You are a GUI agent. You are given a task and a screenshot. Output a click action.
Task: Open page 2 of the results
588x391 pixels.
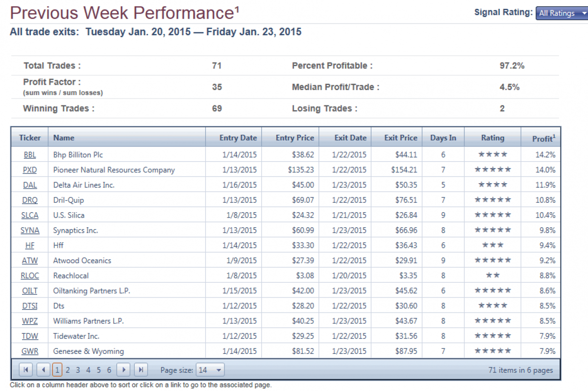68,370
